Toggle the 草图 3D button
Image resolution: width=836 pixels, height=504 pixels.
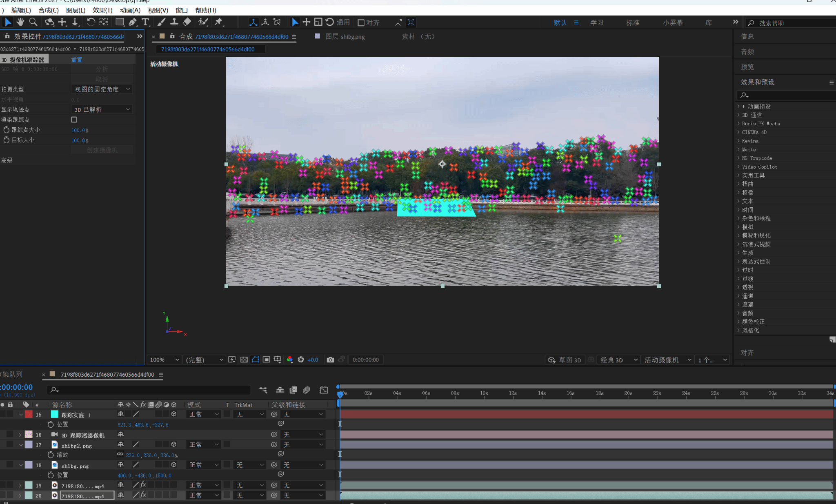pyautogui.click(x=565, y=360)
